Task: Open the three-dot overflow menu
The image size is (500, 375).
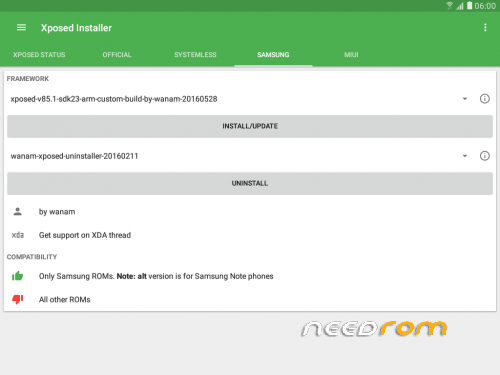Action: (x=485, y=28)
